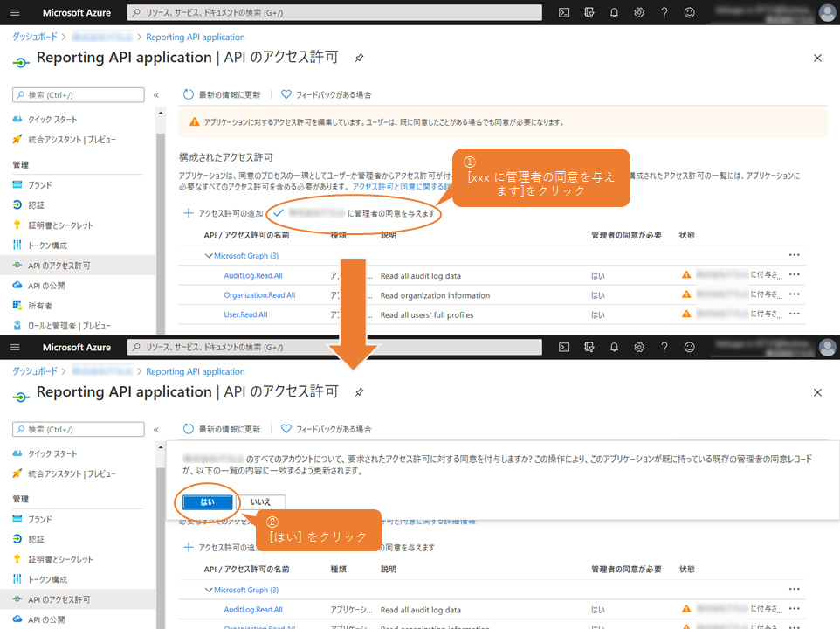Open トークン構成 in upper sidebar
Viewport: 840px width, 629px height.
point(48,245)
